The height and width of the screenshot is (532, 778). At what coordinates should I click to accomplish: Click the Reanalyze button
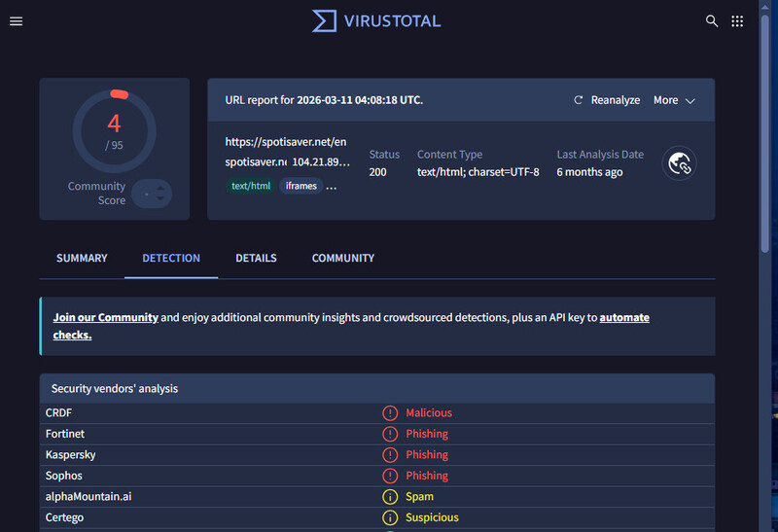607,100
